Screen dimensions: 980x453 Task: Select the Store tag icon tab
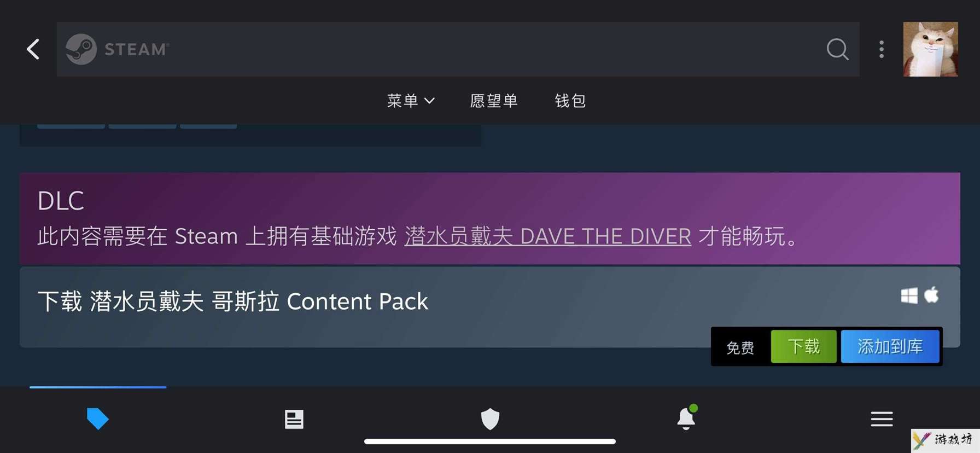(98, 419)
